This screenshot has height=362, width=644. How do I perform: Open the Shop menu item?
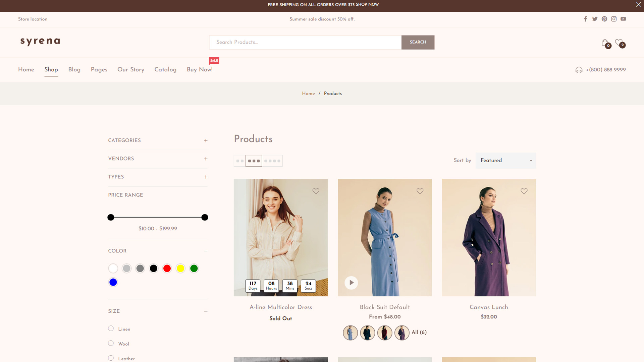click(x=51, y=70)
